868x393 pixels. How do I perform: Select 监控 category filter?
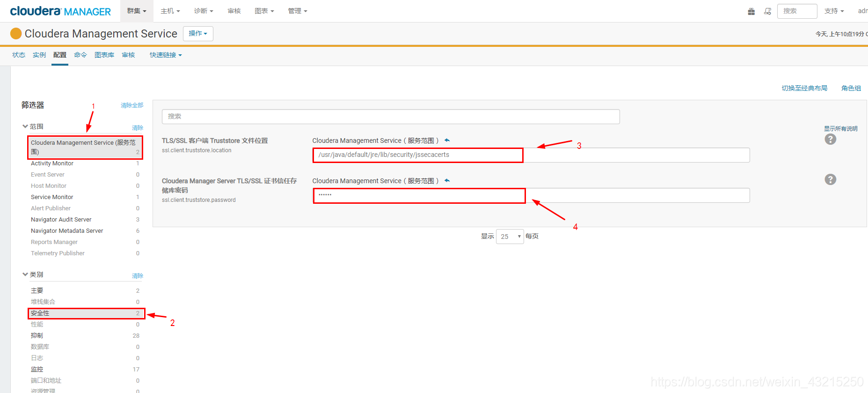pyautogui.click(x=85, y=370)
